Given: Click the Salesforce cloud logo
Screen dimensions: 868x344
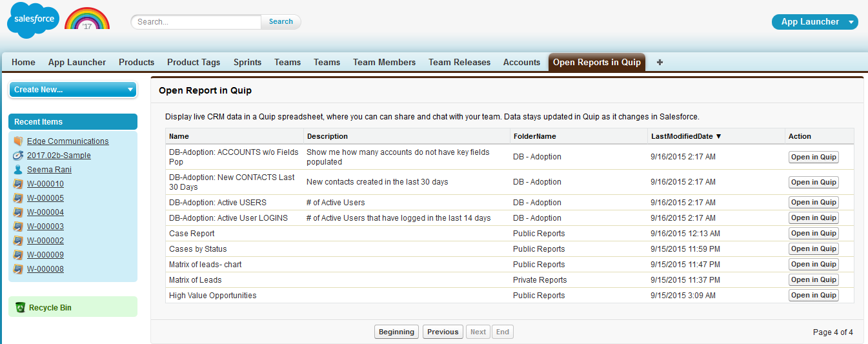Looking at the screenshot, I should [x=33, y=20].
